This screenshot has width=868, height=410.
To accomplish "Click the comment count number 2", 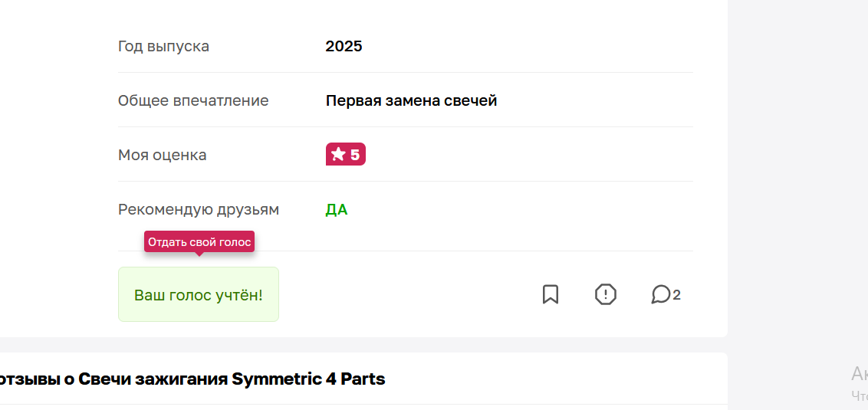I will pyautogui.click(x=676, y=295).
